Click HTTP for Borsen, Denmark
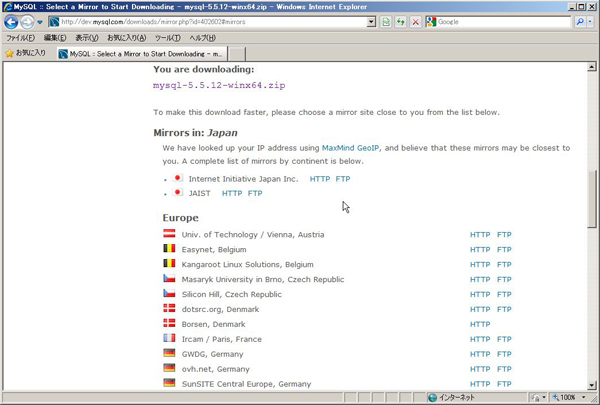 click(x=480, y=324)
